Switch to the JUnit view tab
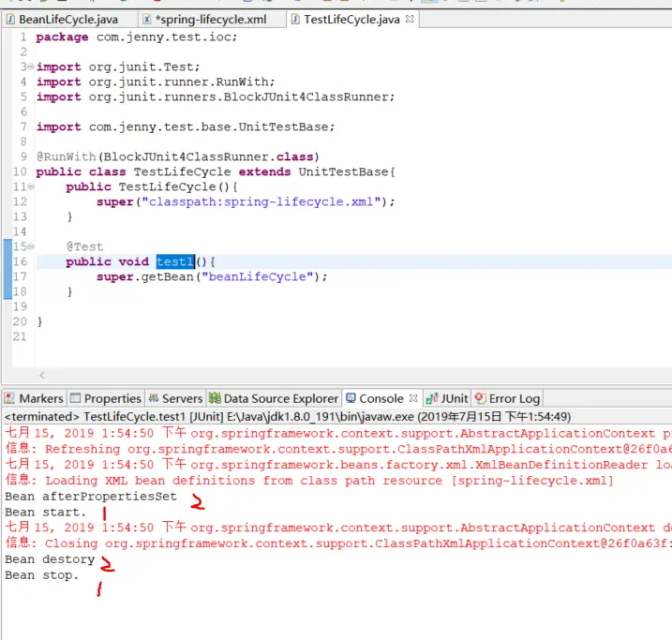Image resolution: width=672 pixels, height=640 pixels. click(x=447, y=398)
